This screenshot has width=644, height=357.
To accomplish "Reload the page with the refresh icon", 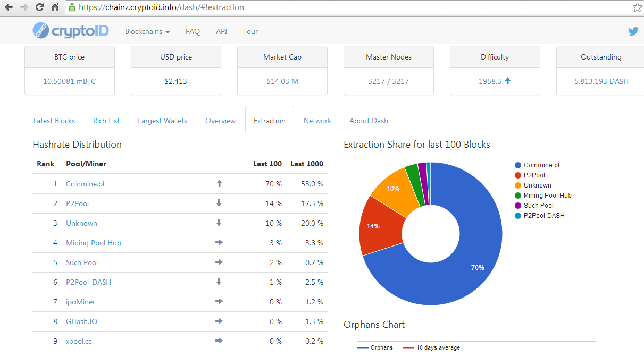I will point(39,7).
